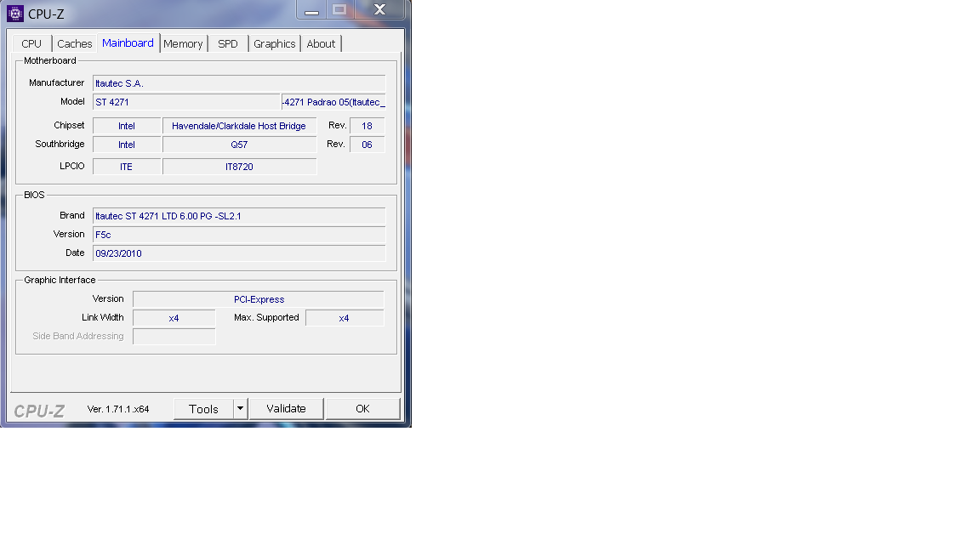Click the Manufacturer label

pos(56,82)
